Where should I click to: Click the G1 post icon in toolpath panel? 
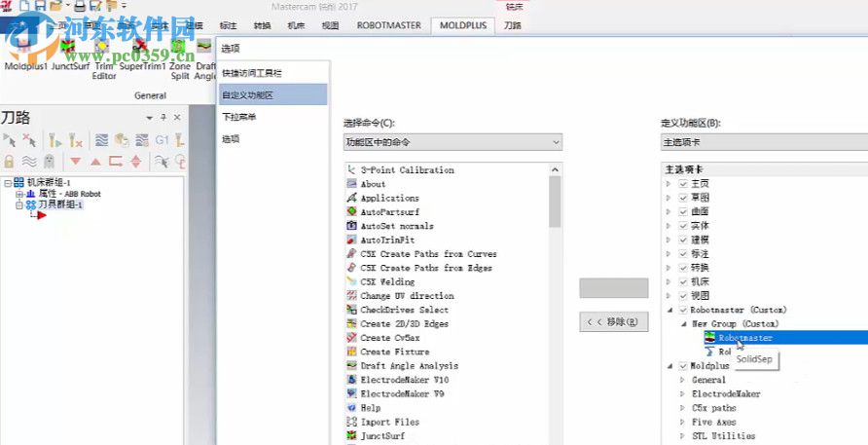pos(162,140)
